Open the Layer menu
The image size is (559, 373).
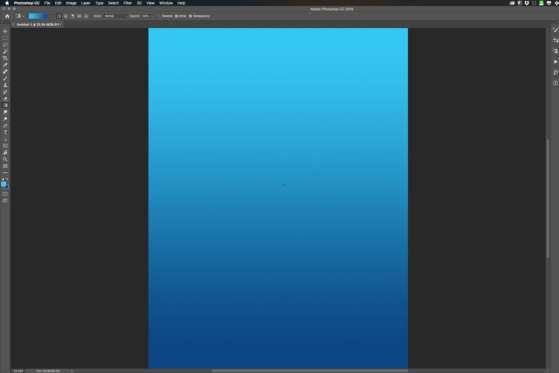[x=86, y=3]
